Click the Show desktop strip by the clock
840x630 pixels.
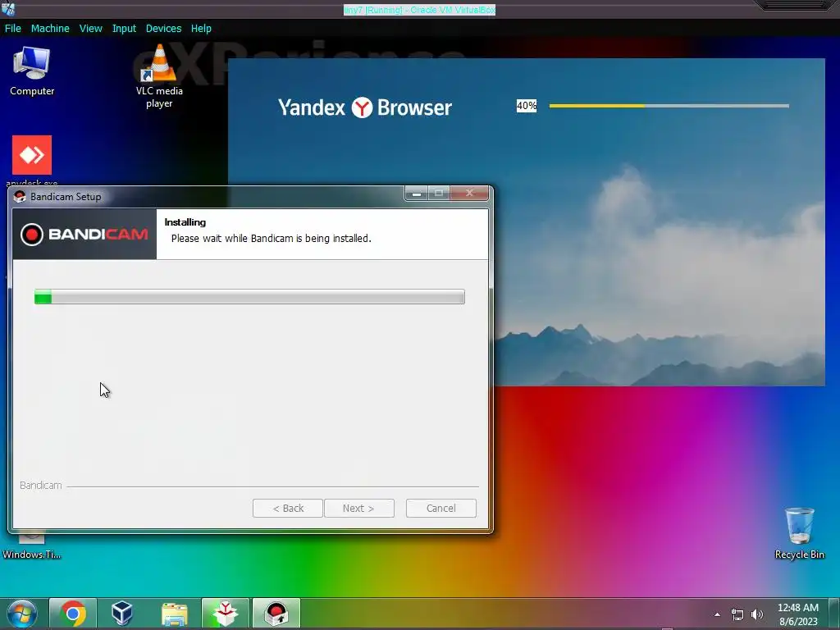835,614
